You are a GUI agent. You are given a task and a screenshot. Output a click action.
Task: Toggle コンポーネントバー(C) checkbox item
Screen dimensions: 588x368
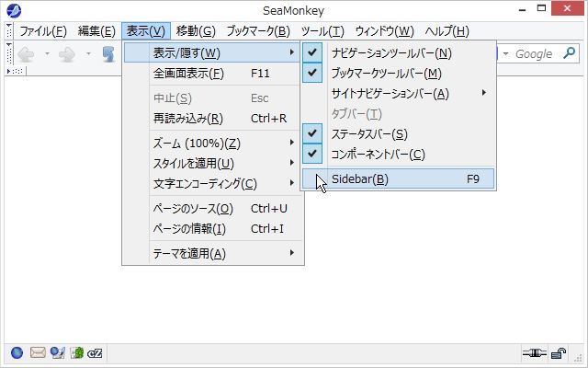tap(399, 155)
